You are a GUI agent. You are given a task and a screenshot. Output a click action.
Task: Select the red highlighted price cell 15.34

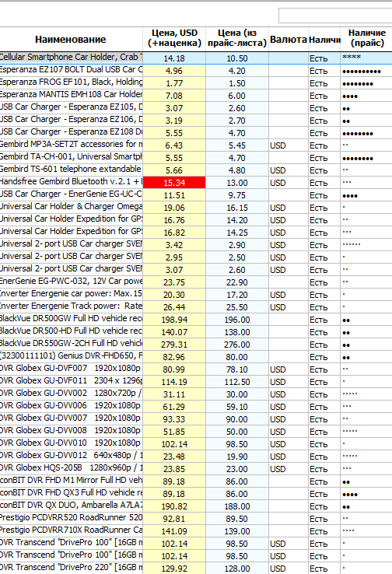click(x=174, y=182)
